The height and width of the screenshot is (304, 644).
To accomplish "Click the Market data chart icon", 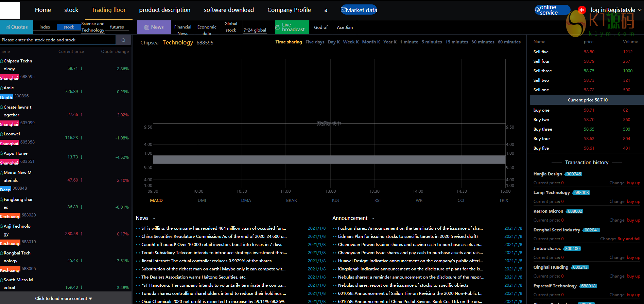I will tap(343, 10).
